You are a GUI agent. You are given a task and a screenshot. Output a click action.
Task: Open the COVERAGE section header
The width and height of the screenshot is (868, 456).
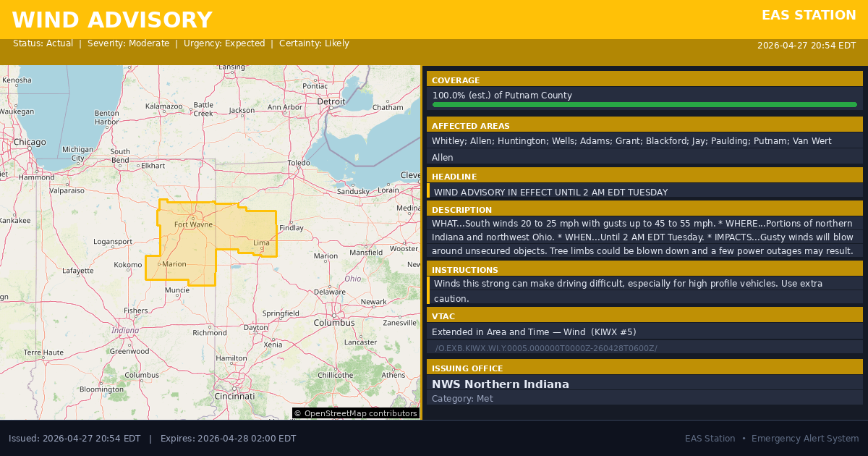644,80
